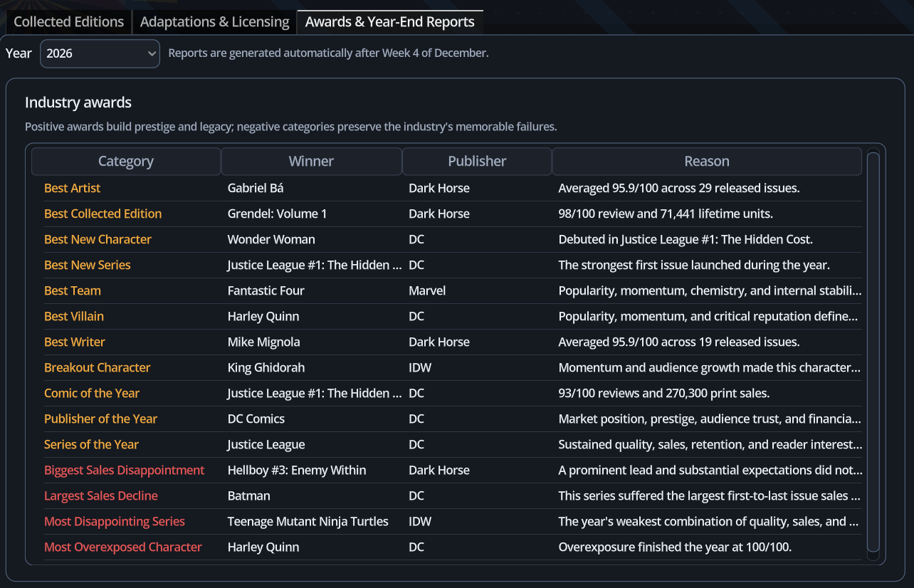The height and width of the screenshot is (588, 914).
Task: Click Justice League in Series of the Year row
Action: pos(266,445)
